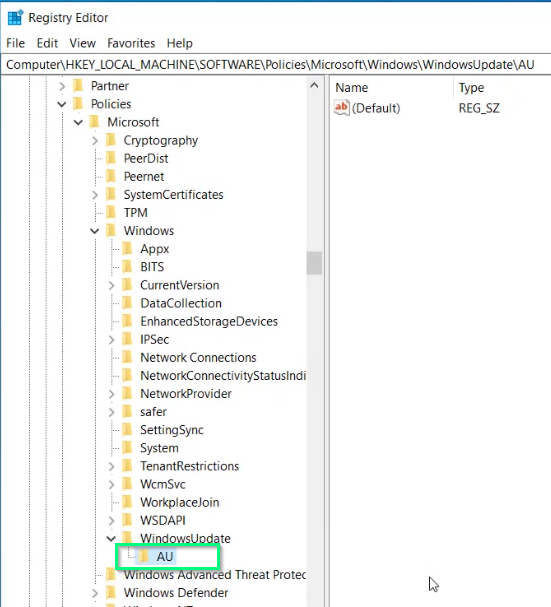
Task: Click the TPM folder icon
Action: pos(111,213)
